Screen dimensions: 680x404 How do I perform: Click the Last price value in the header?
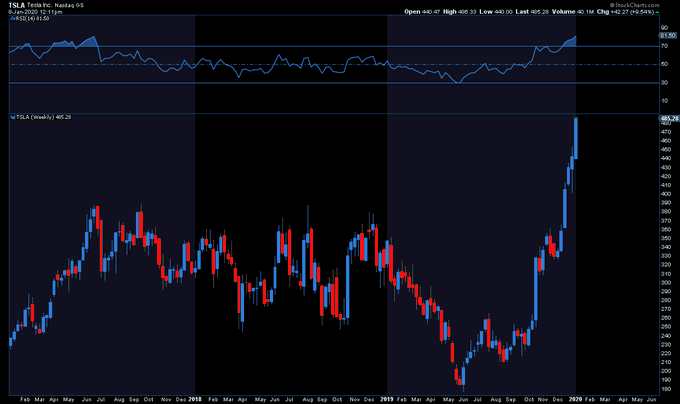point(539,12)
